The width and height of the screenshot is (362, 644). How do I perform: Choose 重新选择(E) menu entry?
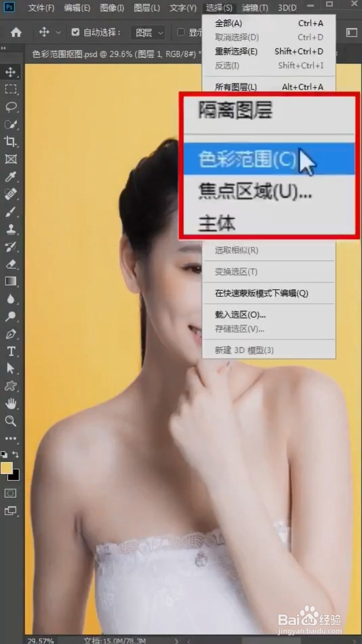pos(269,51)
